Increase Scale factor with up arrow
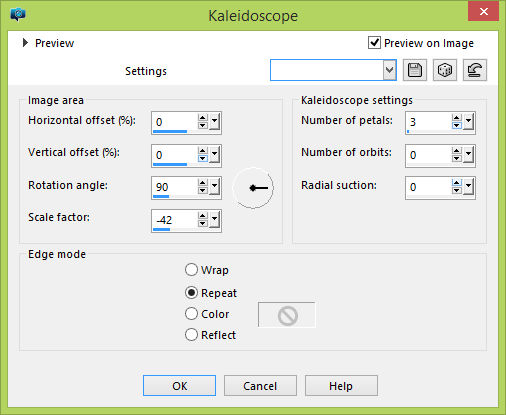Viewport: 506px width, 415px height. tap(202, 215)
